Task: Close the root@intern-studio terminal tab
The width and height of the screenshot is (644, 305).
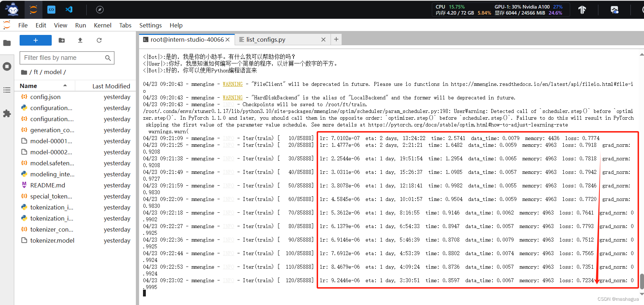Action: tap(228, 40)
